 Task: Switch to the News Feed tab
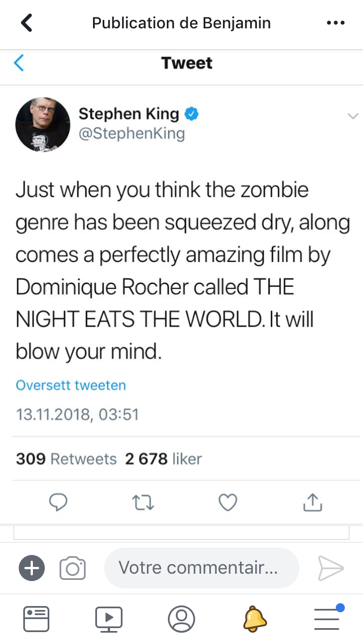[x=36, y=619]
